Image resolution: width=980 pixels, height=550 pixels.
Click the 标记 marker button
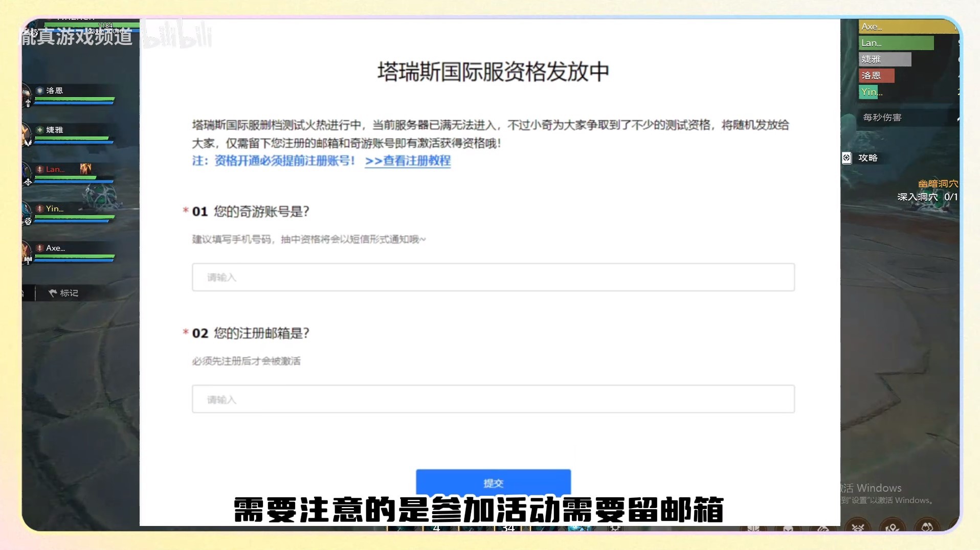tap(63, 293)
